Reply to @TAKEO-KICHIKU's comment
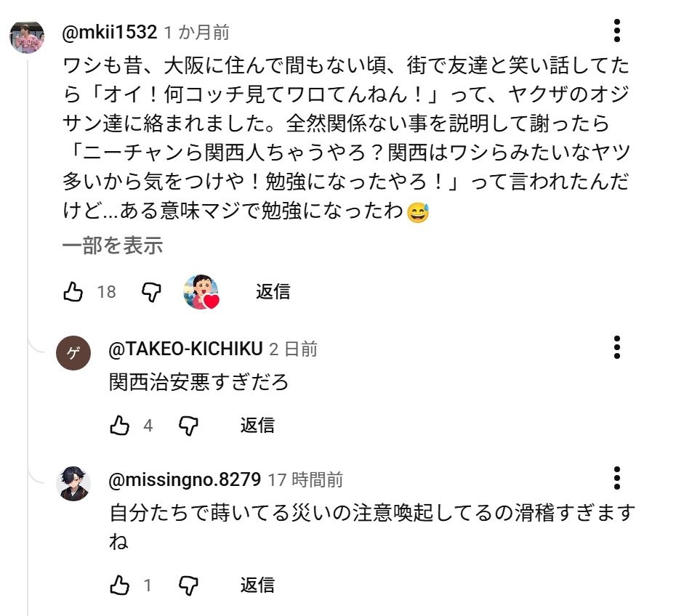The image size is (684, 616). tap(257, 426)
